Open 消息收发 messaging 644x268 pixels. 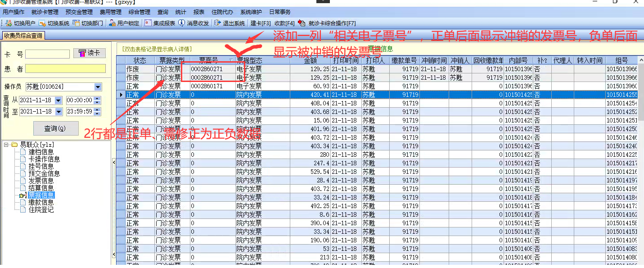click(x=194, y=23)
